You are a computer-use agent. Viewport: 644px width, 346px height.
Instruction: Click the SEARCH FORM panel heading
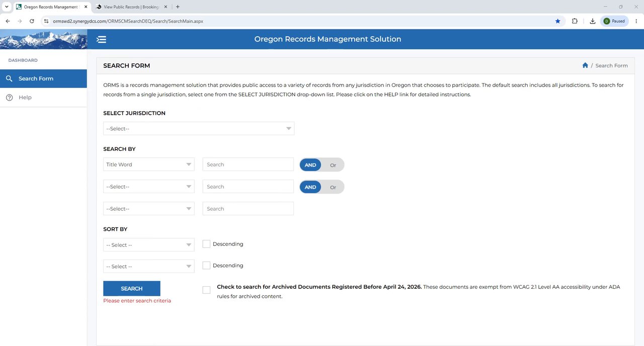click(126, 65)
